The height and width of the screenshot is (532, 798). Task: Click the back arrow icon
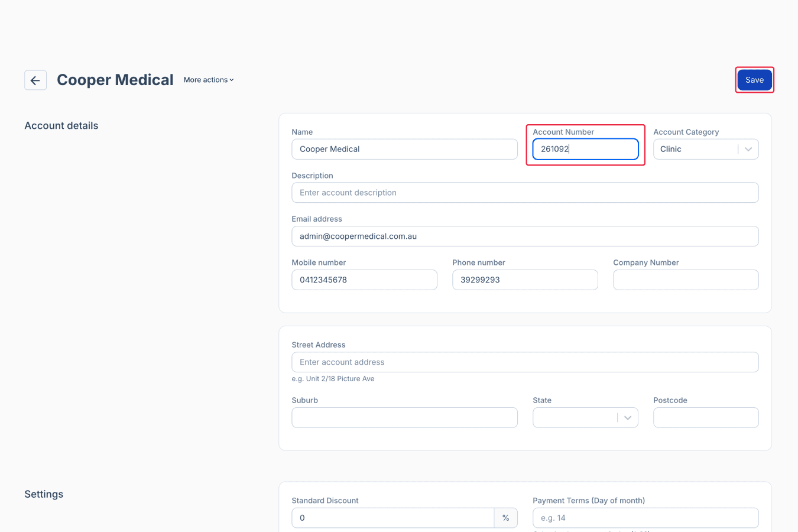click(x=35, y=80)
